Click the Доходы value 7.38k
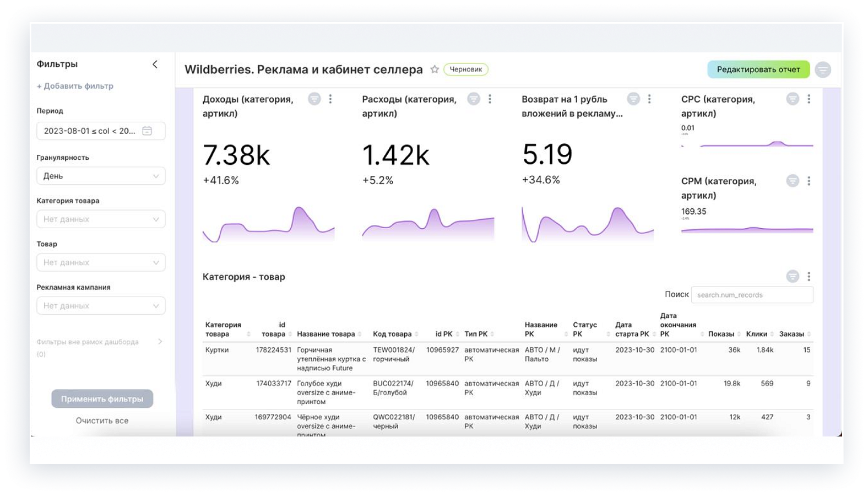868x496 pixels. click(x=236, y=155)
